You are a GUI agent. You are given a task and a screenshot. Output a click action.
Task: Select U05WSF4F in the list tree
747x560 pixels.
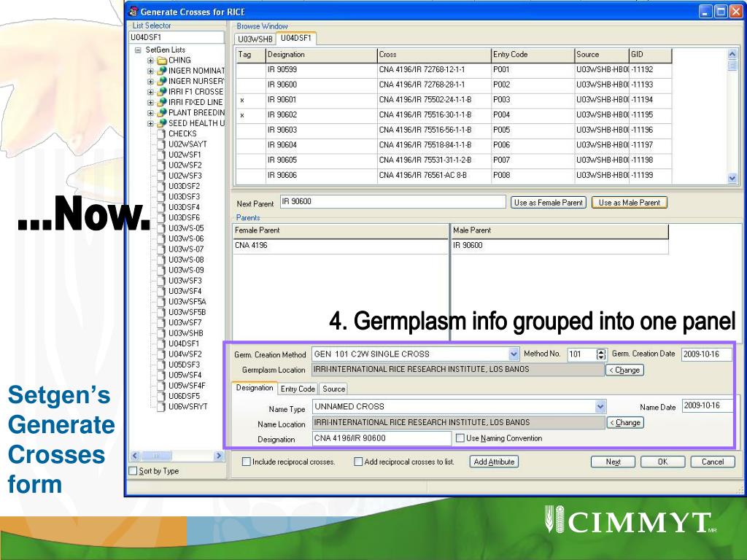coord(187,386)
